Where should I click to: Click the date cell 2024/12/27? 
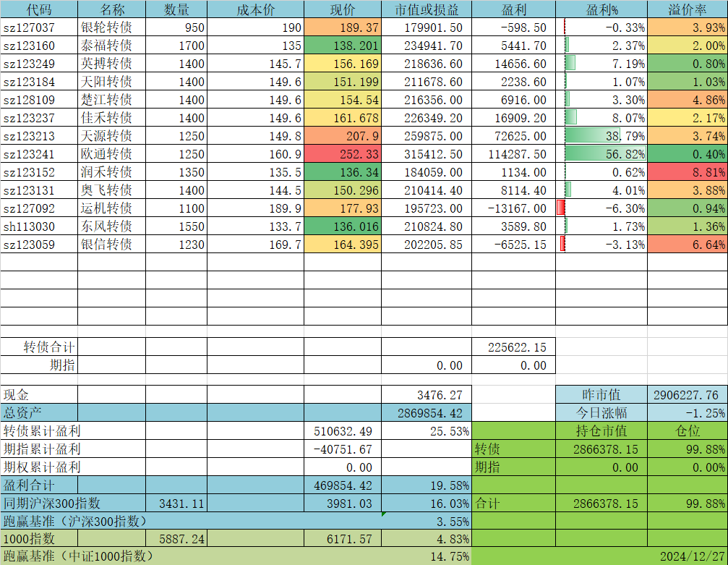coord(688,556)
